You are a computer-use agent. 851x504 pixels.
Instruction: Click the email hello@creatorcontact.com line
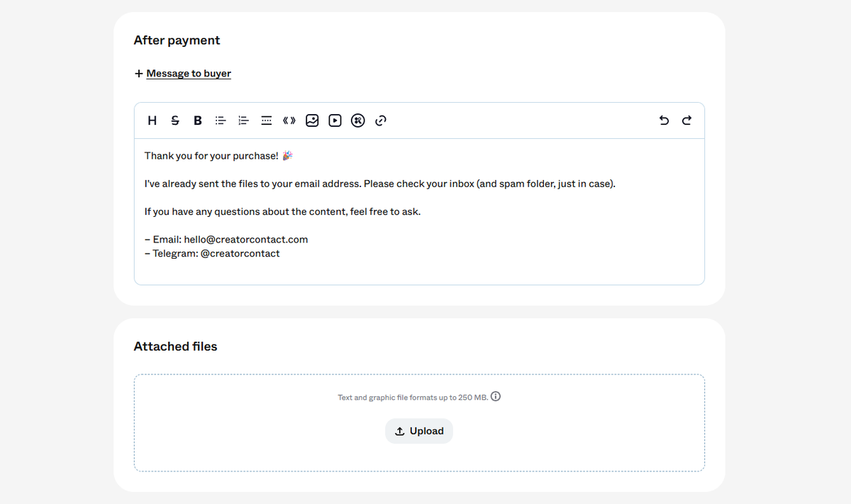(x=226, y=240)
